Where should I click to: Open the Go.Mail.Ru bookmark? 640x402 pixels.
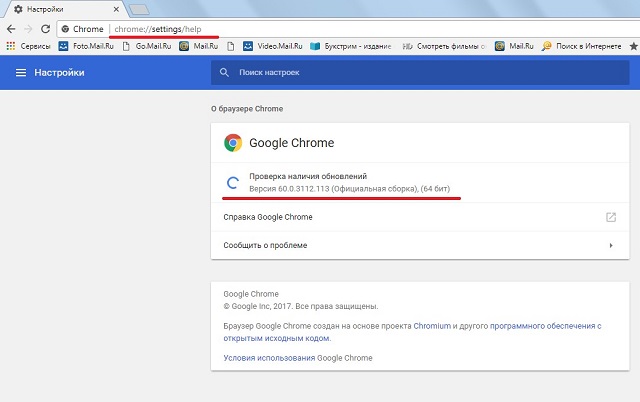147,46
